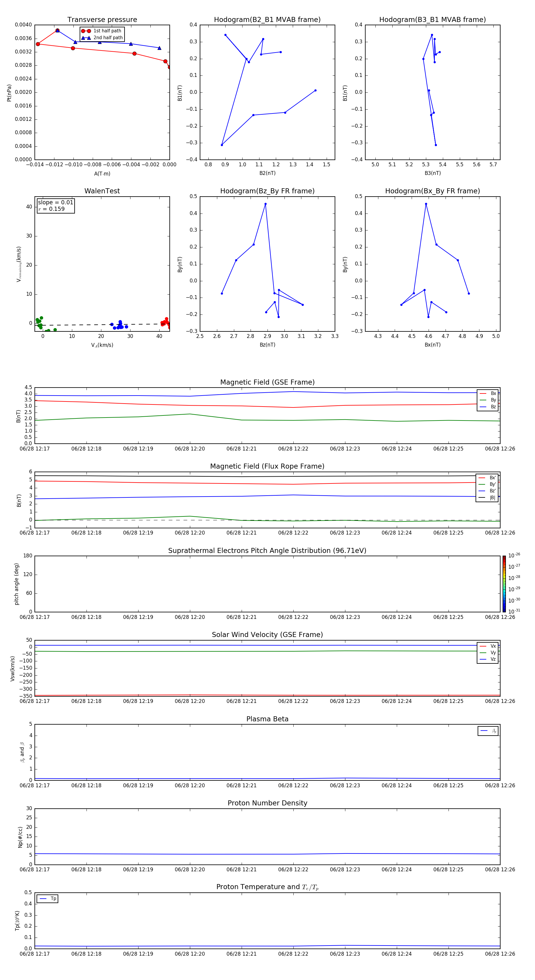Click the 'Vy' entry in velocity legend
535x980 pixels.
click(488, 653)
